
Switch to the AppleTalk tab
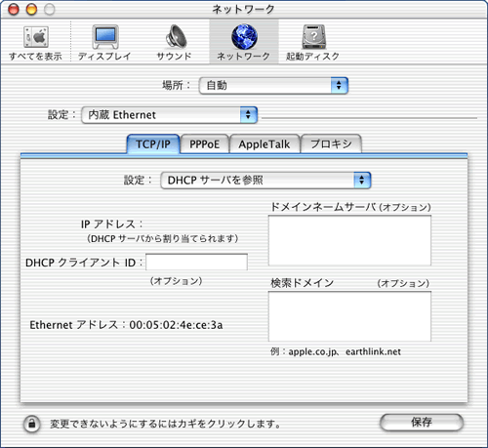tap(264, 143)
